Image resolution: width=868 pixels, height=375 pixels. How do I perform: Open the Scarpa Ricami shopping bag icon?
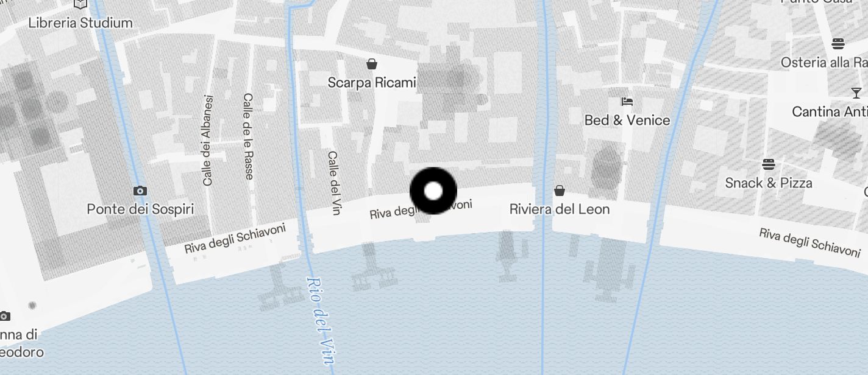[372, 64]
